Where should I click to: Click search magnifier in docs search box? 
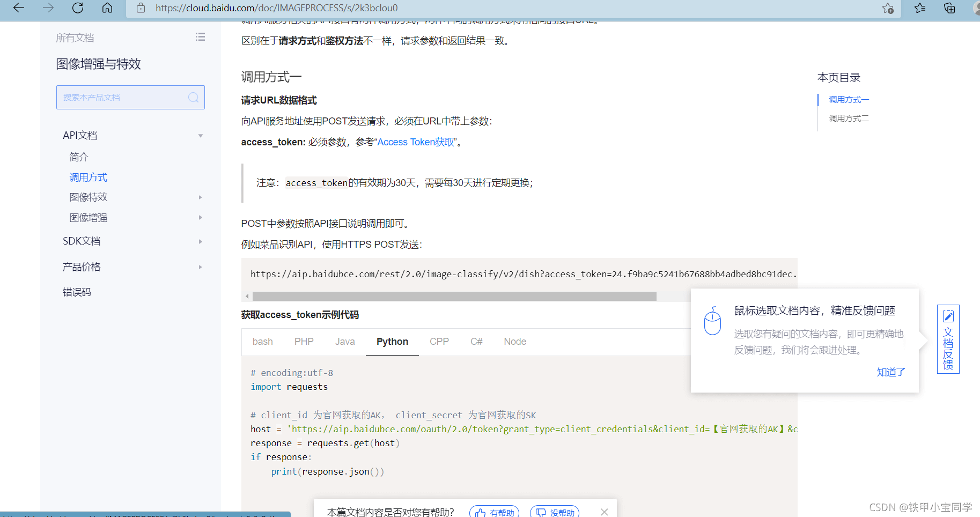[193, 98]
